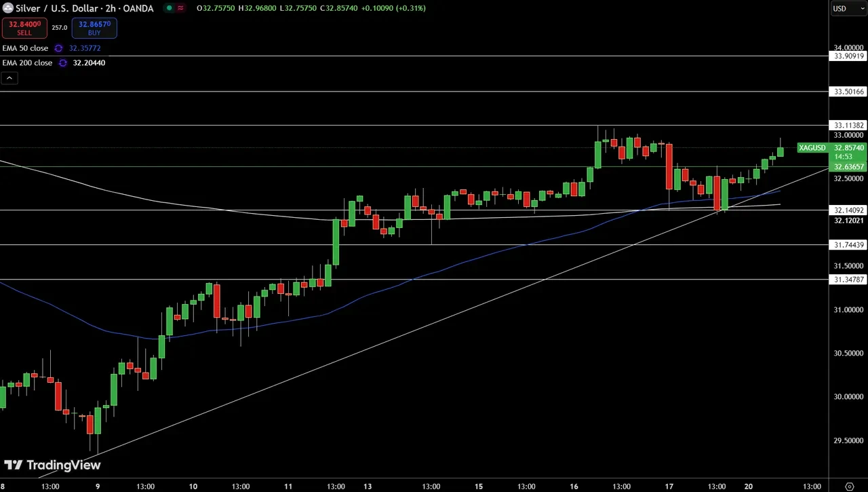Click the TradingView logo
868x492 pixels.
pos(53,465)
